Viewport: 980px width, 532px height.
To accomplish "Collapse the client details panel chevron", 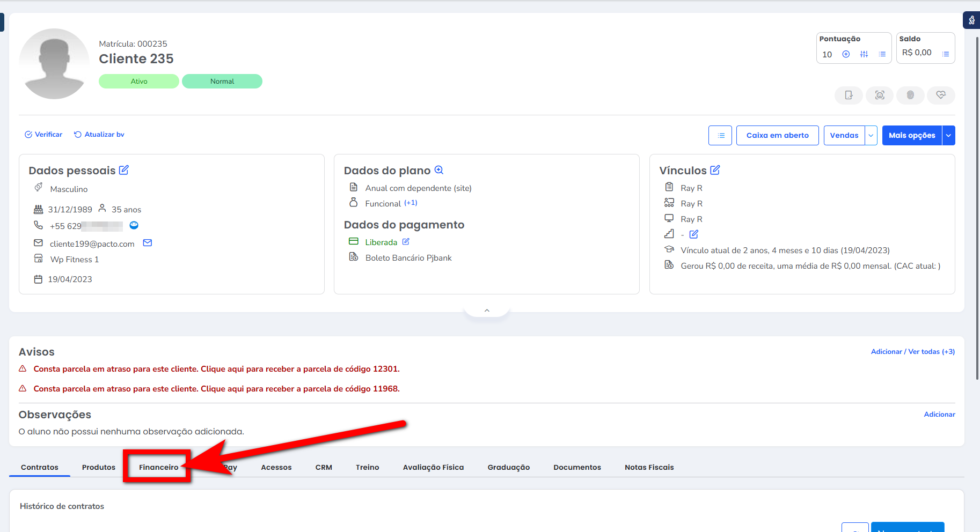I will click(x=487, y=311).
